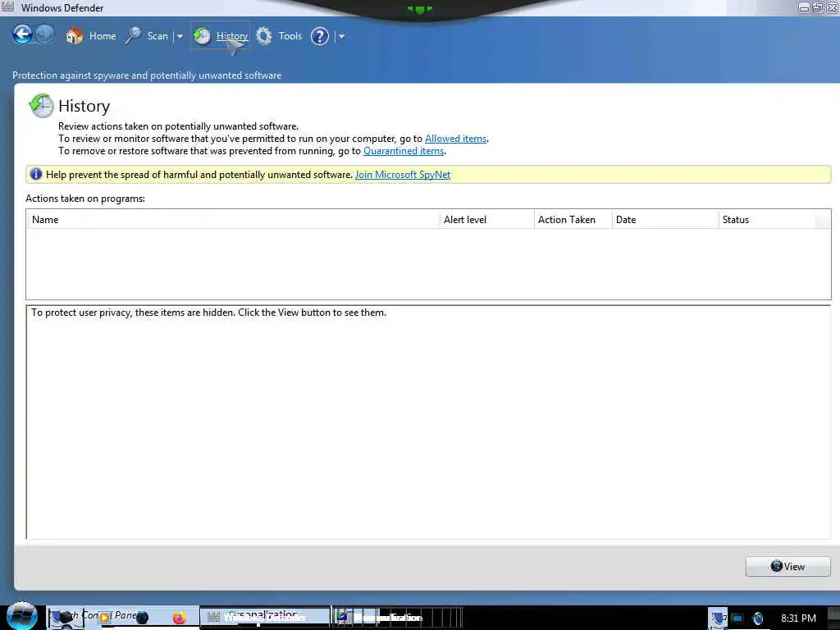Click the network monitor tray icon

(x=737, y=619)
